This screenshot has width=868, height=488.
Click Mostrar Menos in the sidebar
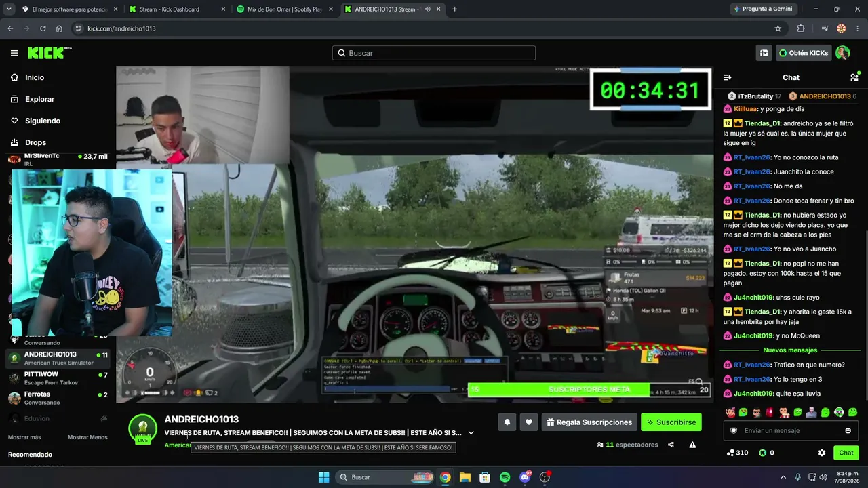87,437
